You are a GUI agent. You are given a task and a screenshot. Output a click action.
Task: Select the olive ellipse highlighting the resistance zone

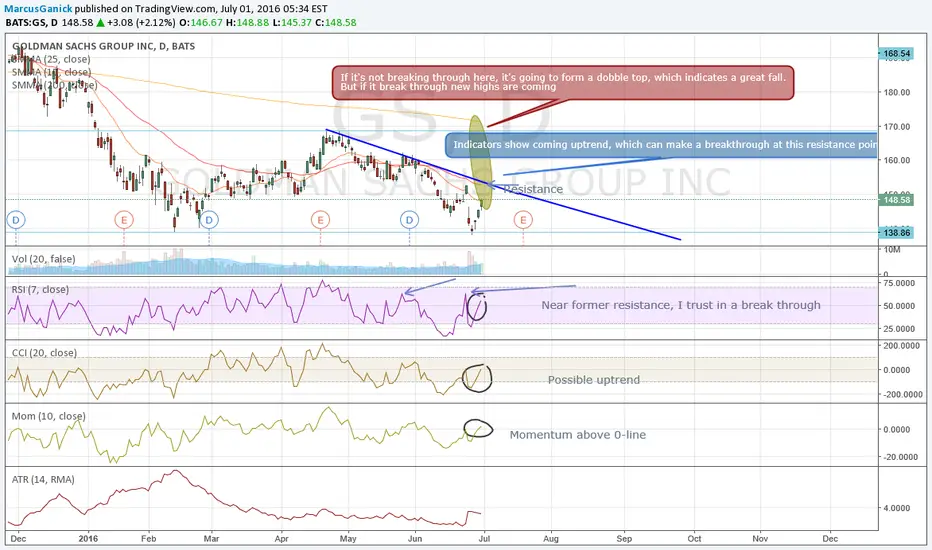click(x=480, y=162)
